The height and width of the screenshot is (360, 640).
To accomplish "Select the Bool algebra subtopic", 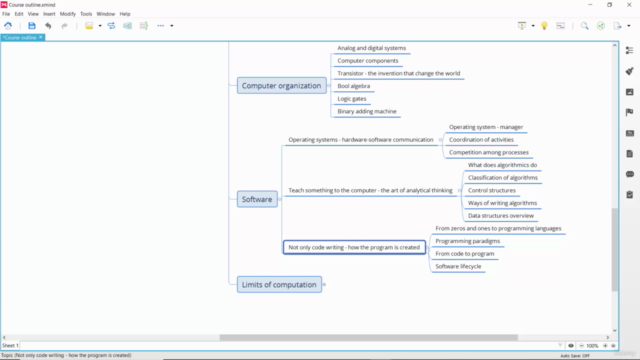I will [x=354, y=86].
